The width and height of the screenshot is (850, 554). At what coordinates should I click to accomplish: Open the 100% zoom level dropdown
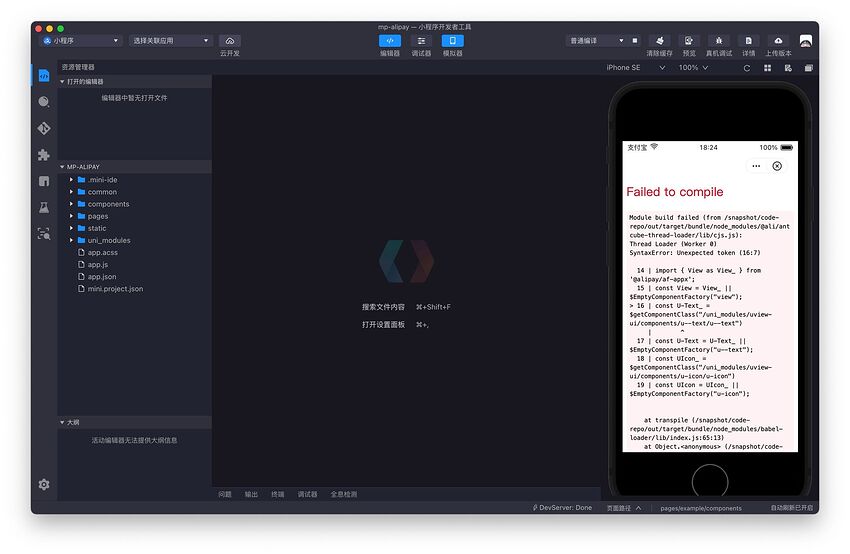pyautogui.click(x=693, y=68)
